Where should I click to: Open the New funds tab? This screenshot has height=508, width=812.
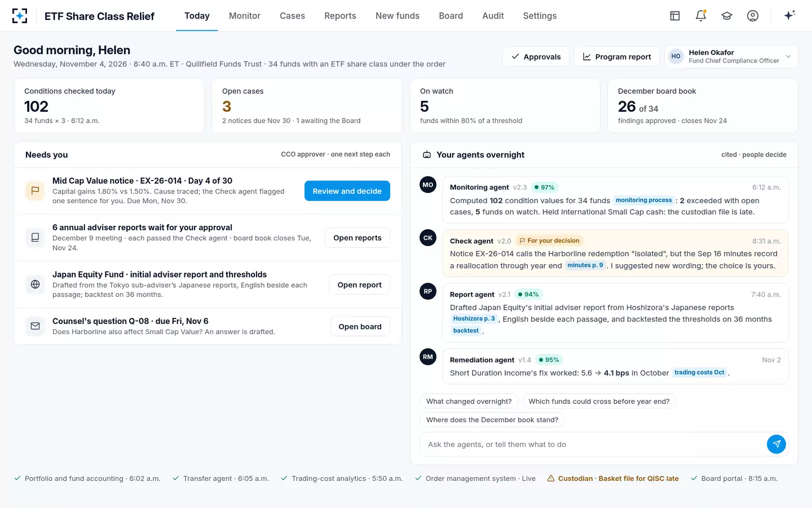(x=398, y=16)
